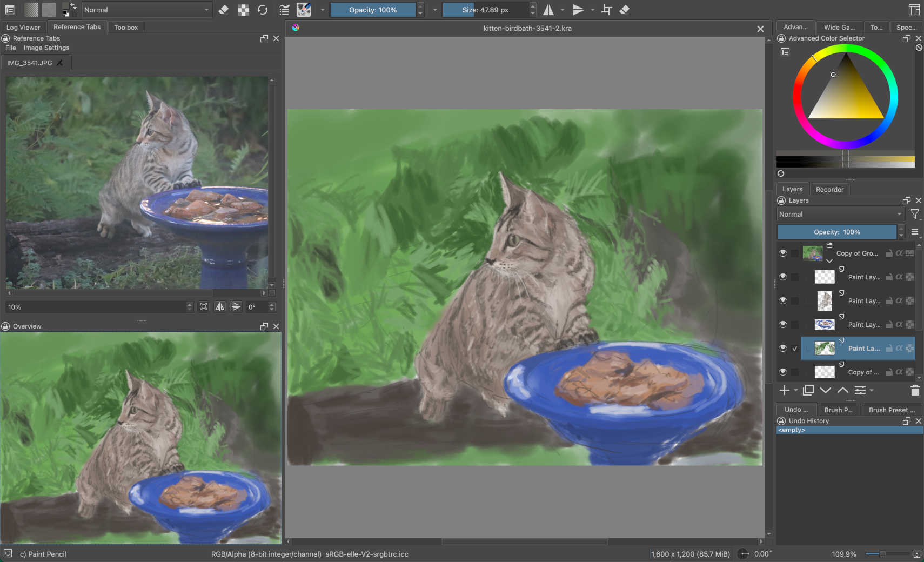924x562 pixels.
Task: Click the preserve alpha checkerboard icon
Action: 244,10
